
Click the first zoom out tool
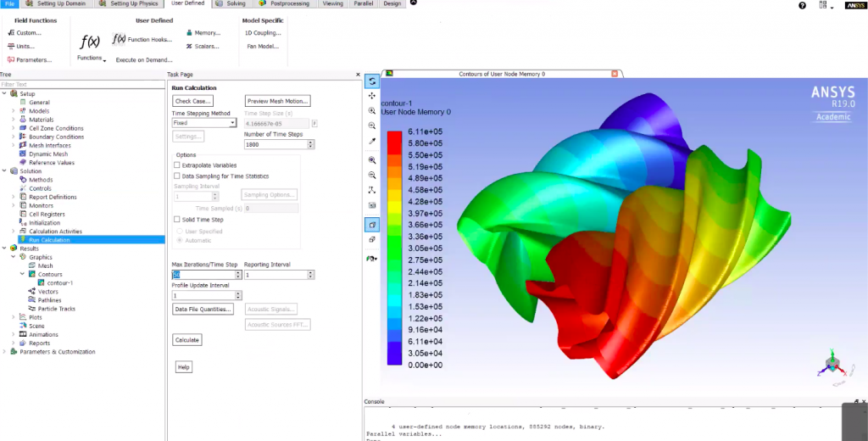pos(372,126)
